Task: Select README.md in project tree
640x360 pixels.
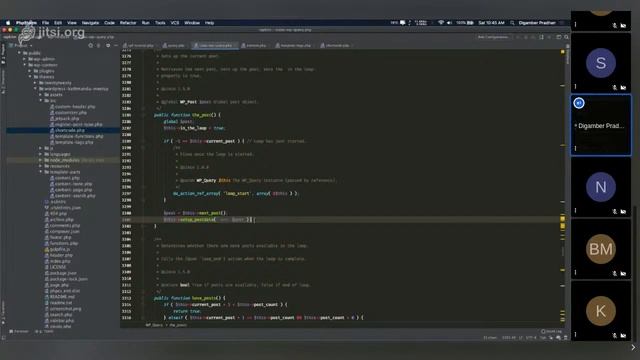Action: (x=60, y=297)
